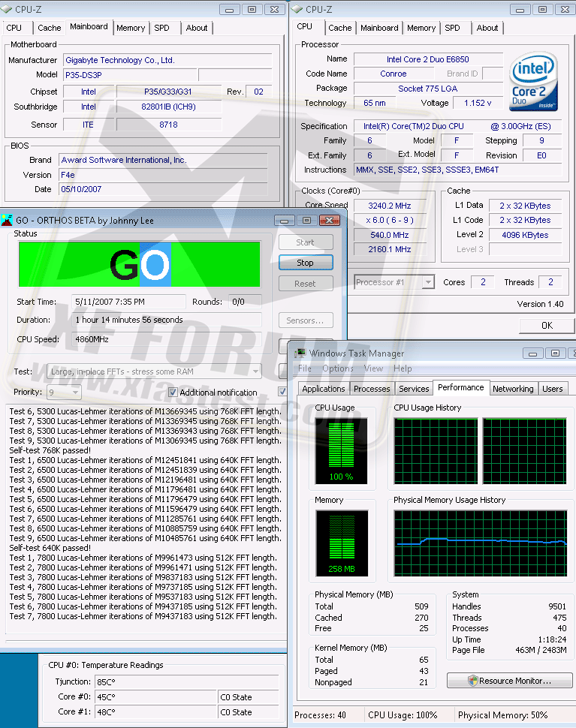
Task: Switch to Task Manager Services tab
Action: (x=414, y=389)
